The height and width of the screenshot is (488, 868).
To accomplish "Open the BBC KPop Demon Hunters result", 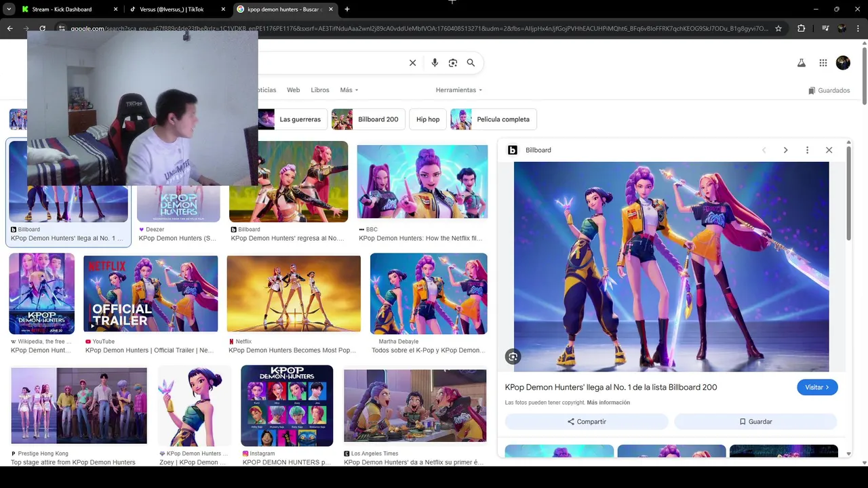I will (x=422, y=182).
